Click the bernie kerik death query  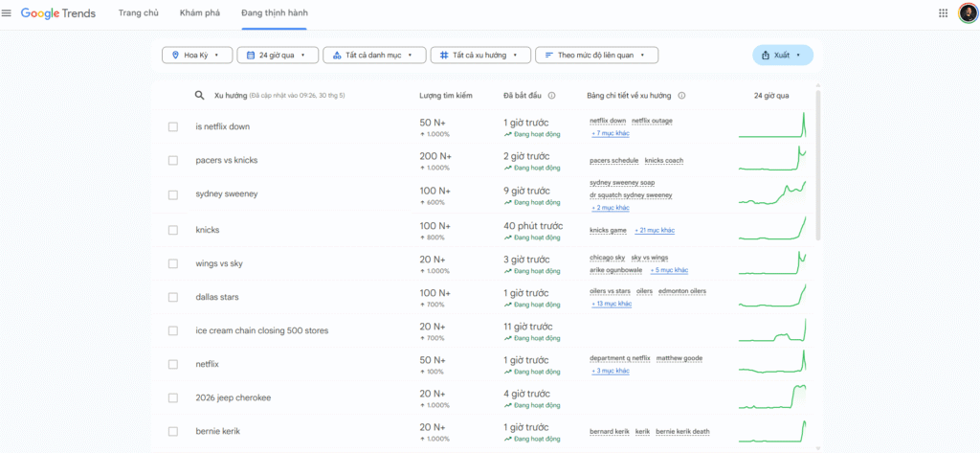click(682, 432)
